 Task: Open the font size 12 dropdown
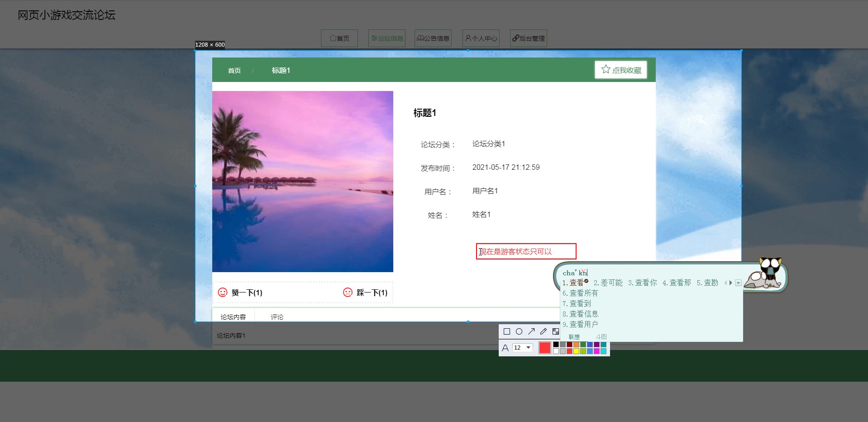pyautogui.click(x=528, y=348)
